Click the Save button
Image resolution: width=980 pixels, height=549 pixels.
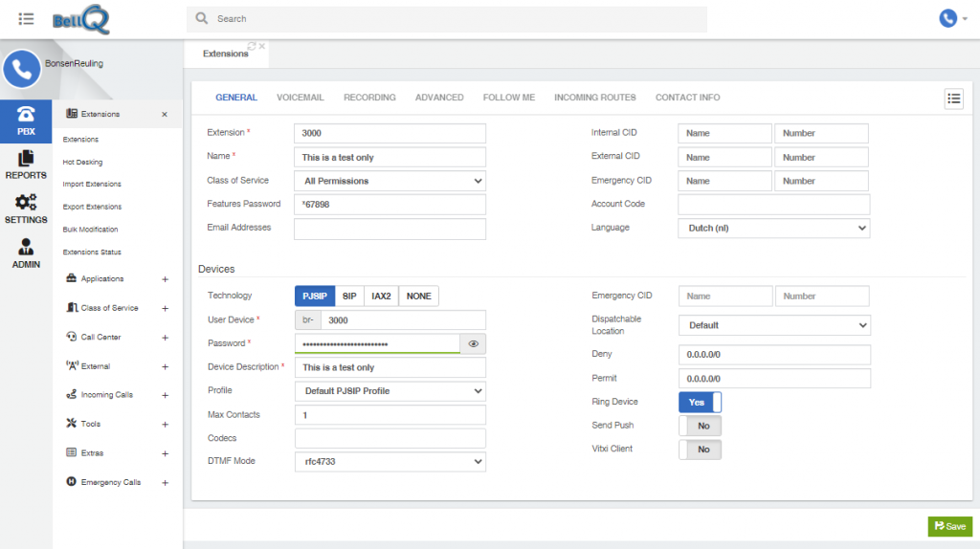point(950,526)
